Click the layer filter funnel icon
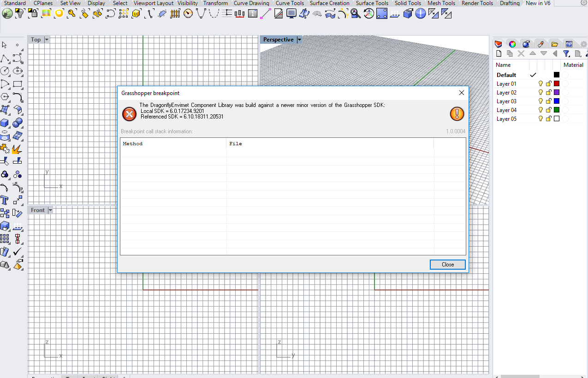The width and height of the screenshot is (588, 378). point(566,54)
